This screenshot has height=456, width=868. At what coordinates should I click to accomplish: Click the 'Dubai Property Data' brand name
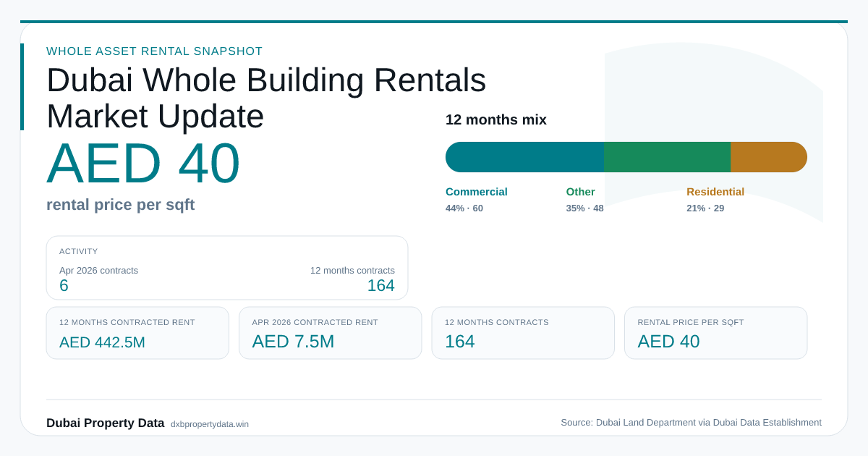coord(106,423)
